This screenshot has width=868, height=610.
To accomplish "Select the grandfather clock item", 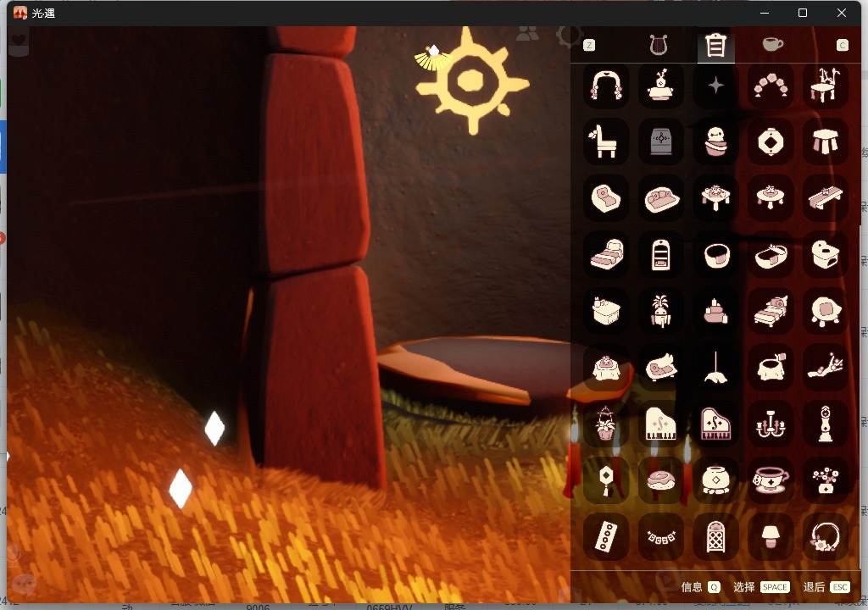I will (x=825, y=424).
